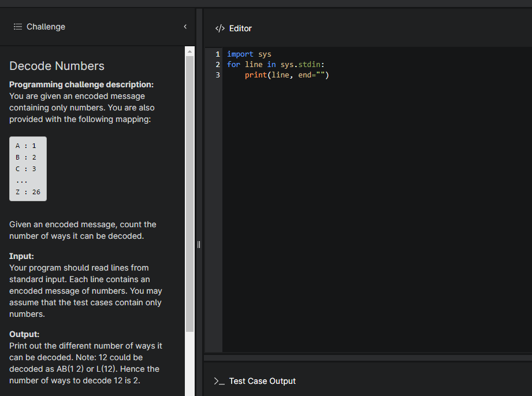Viewport: 532px width, 396px height.
Task: Click the hamburger icon in the Challenge header
Action: (17, 27)
